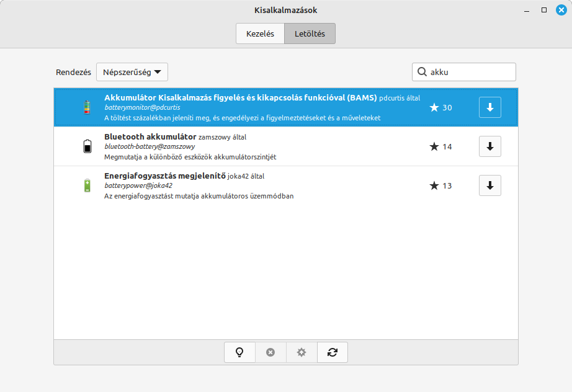
Task: Click the lightbulb info button in bottom toolbar
Action: tap(239, 352)
